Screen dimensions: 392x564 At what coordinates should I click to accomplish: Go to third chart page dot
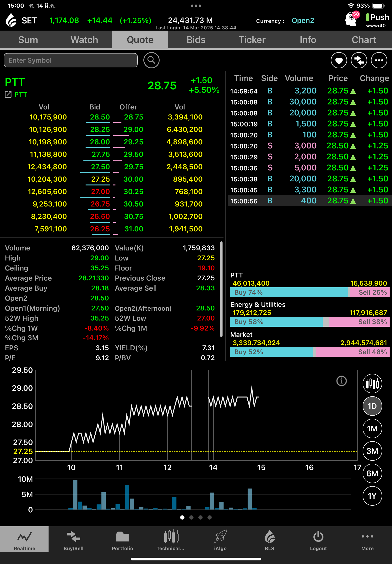[200, 517]
